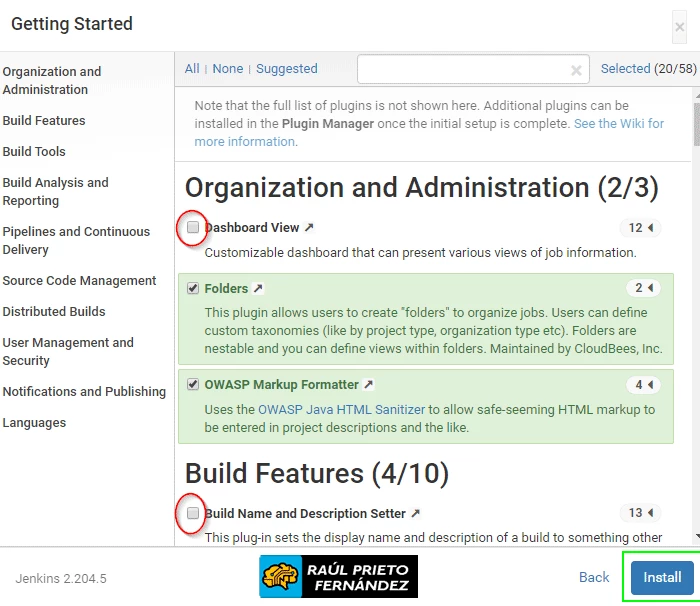
Task: Click the Raúl Prieto Fernández logo
Action: click(x=338, y=577)
